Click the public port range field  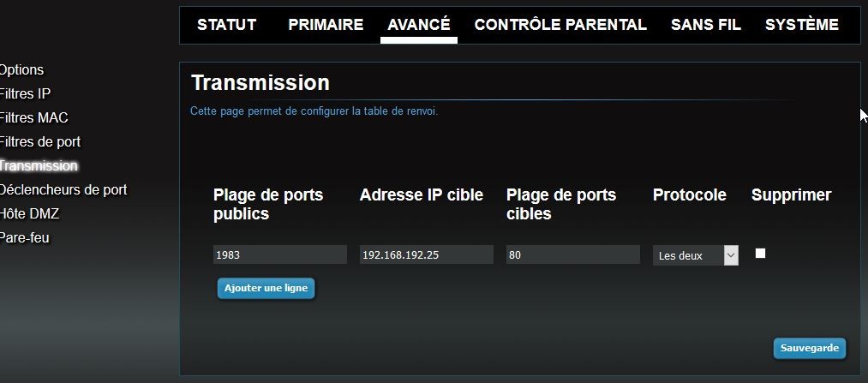pos(279,254)
